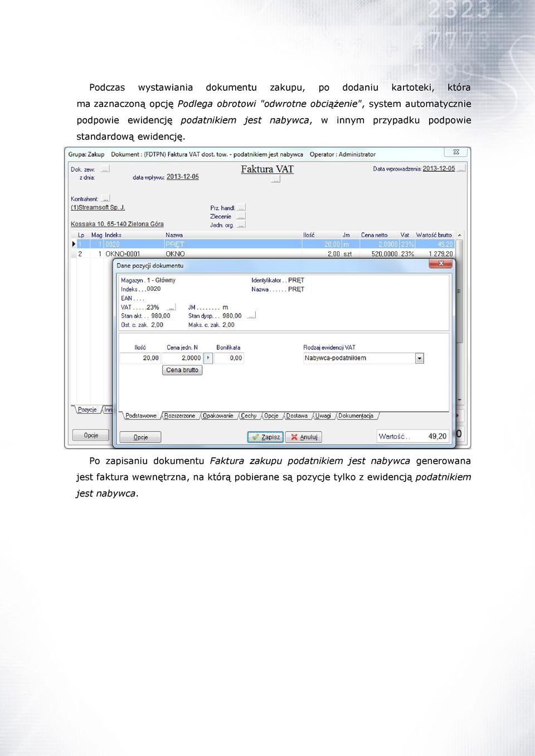Click the ellipsis button next to Dok. zew.
Image resolution: width=535 pixels, height=756 pixels.
click(x=105, y=169)
